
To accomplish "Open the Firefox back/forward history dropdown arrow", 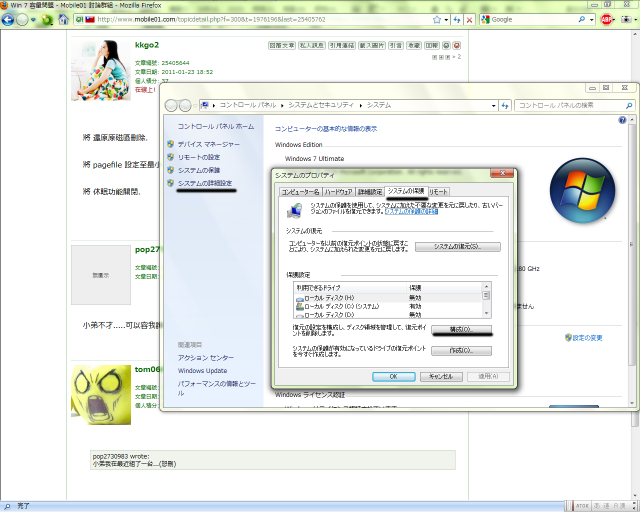I will coord(33,20).
